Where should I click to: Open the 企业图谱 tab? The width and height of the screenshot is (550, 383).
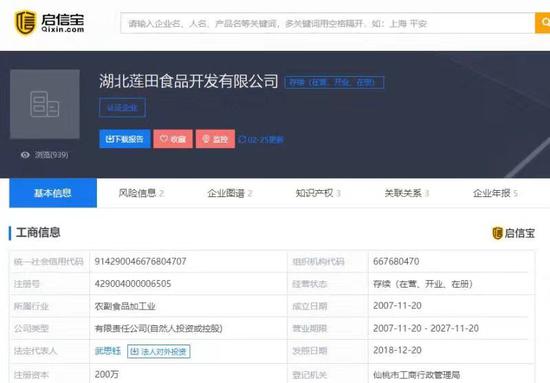230,193
